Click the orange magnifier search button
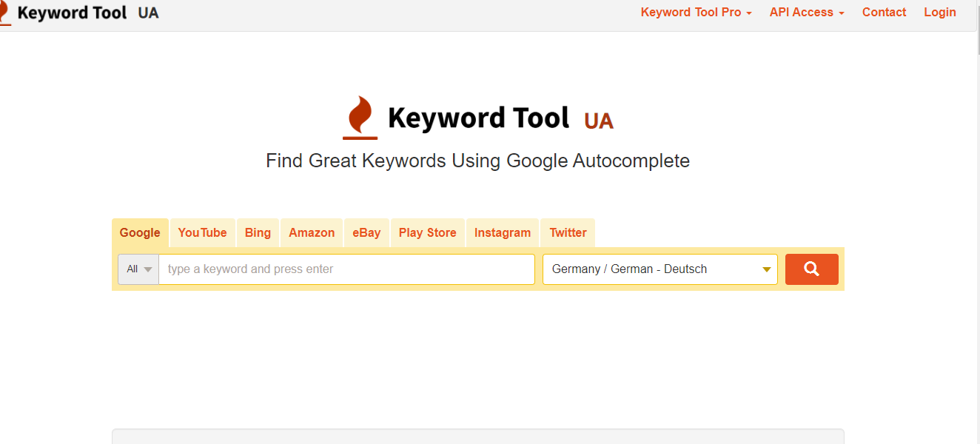This screenshot has width=980, height=444. pos(811,269)
